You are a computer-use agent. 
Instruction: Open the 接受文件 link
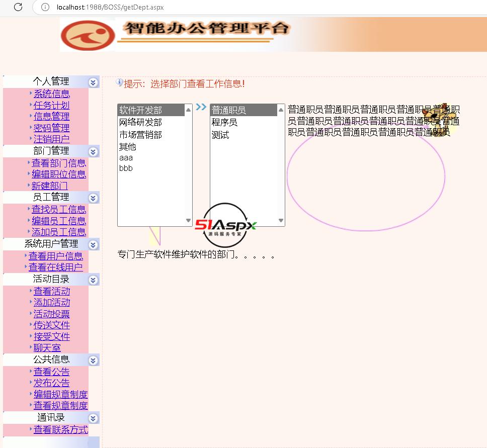(51, 336)
